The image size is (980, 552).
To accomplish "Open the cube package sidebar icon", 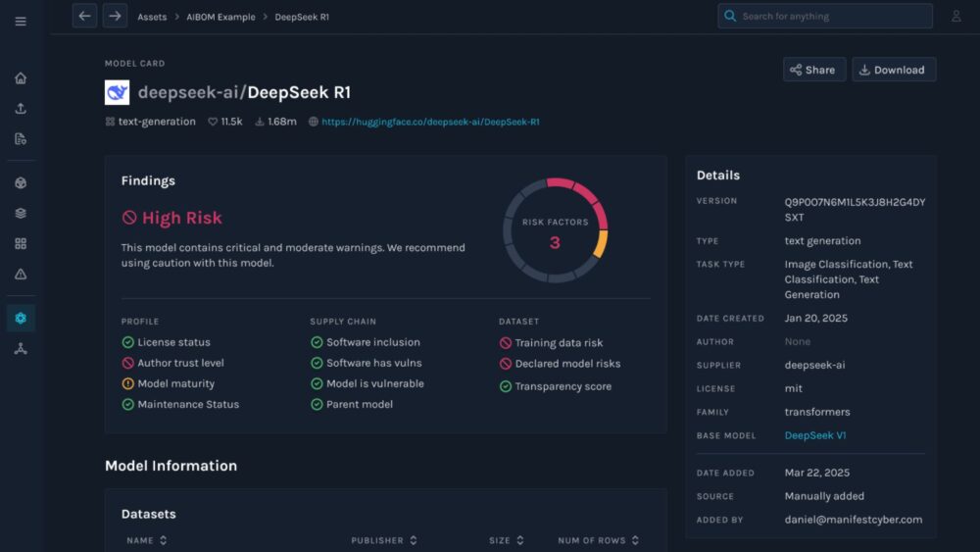I will coord(21,182).
